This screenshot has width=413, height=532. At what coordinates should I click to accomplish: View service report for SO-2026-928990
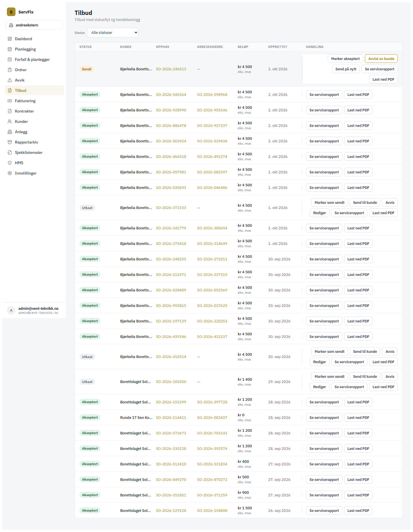click(324, 110)
